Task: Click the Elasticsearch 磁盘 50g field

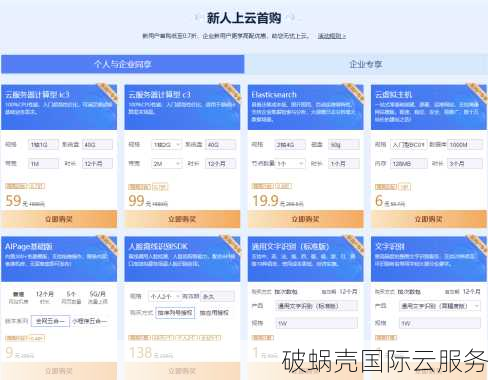Action: coord(344,145)
